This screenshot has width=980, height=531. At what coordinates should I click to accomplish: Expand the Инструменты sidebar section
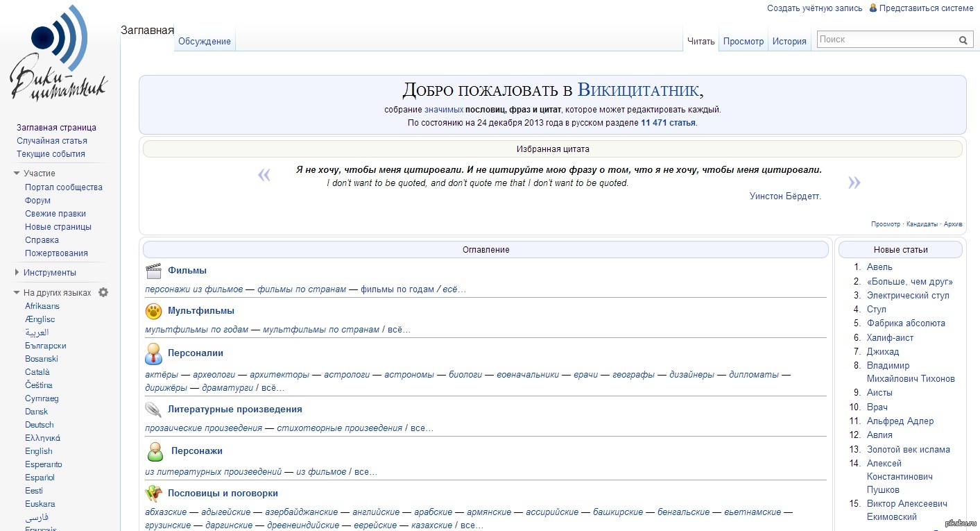(x=17, y=273)
